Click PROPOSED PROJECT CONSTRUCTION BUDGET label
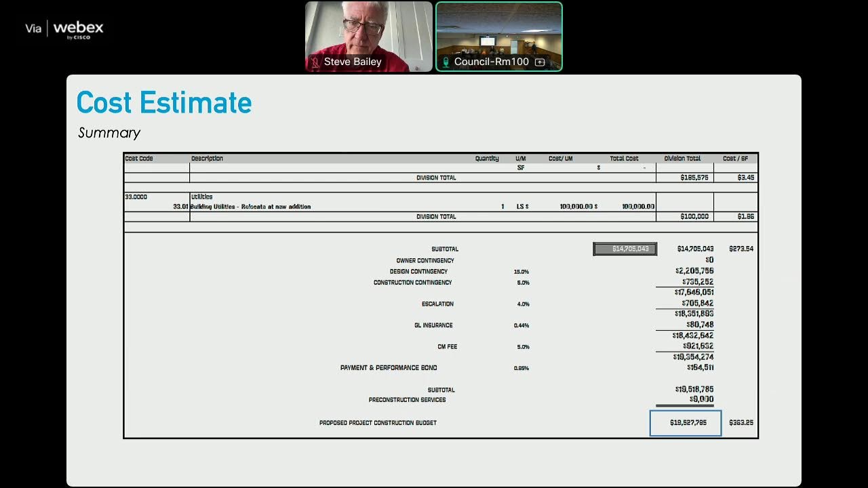This screenshot has height=488, width=868. (378, 423)
